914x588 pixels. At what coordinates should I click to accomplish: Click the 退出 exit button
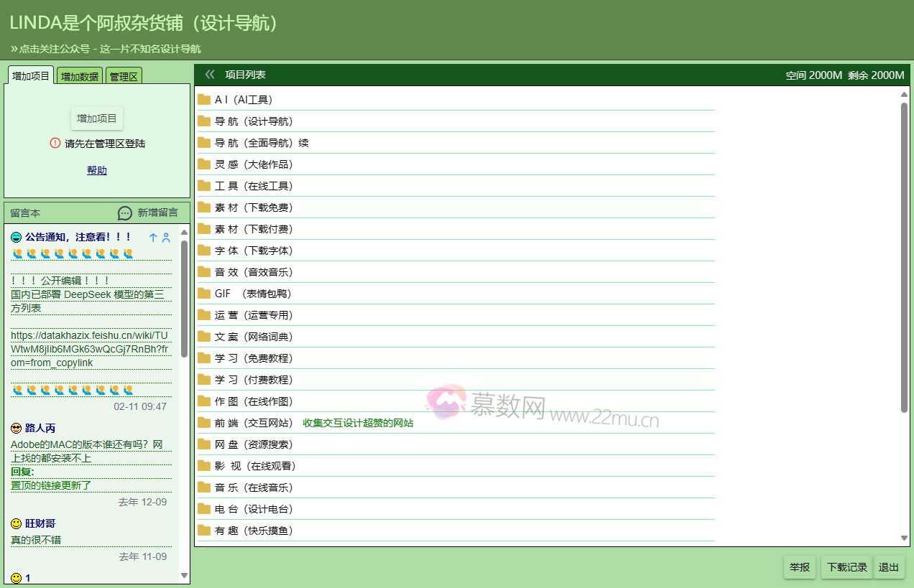(x=889, y=567)
